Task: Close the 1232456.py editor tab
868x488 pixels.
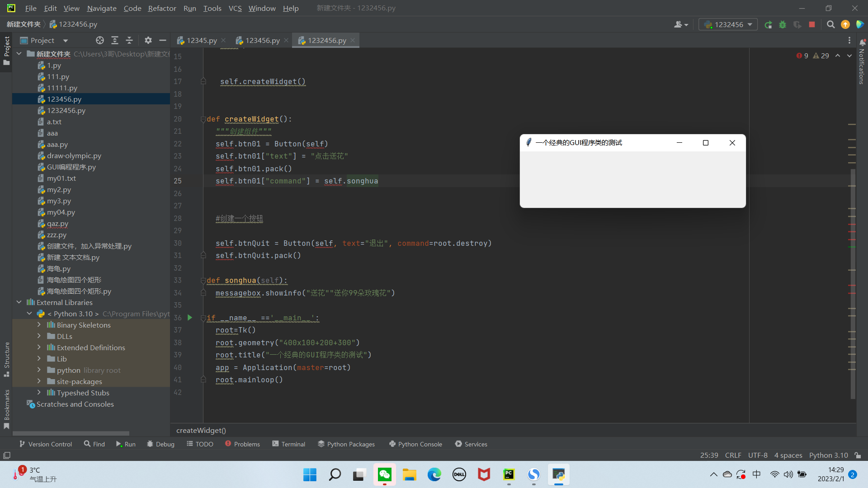Action: pyautogui.click(x=353, y=41)
